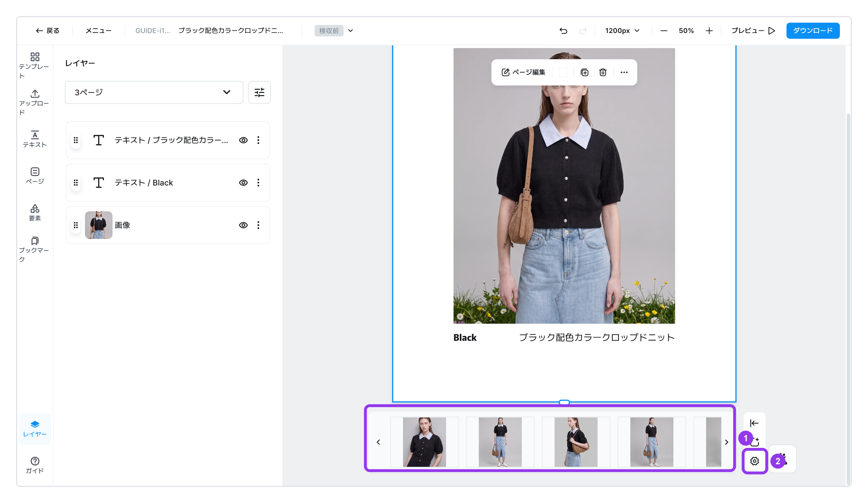Click the bold Black text on canvas
The image size is (868, 503).
[x=465, y=338]
